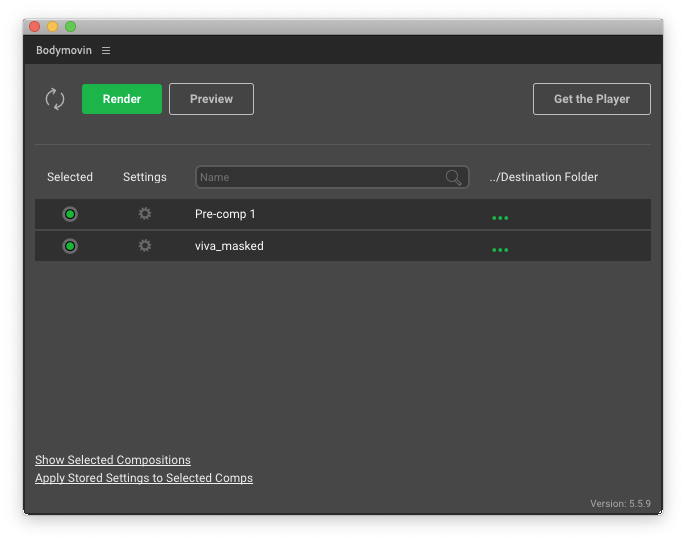
Task: Open settings gear for Pre-comp 1
Action: (145, 214)
